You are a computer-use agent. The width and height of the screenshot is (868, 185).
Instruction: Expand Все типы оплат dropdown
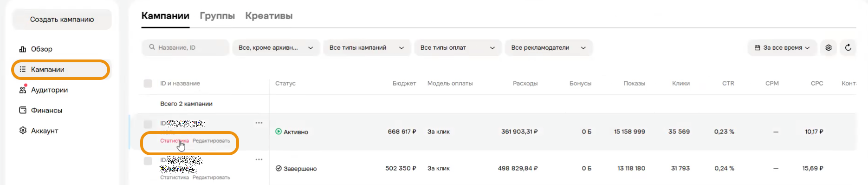click(x=458, y=47)
